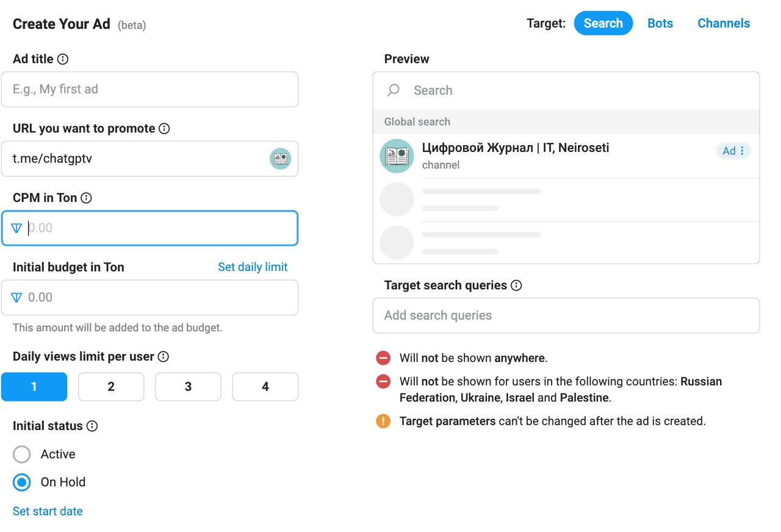Click the Target search queries info icon
Image resolution: width=781 pixels, height=532 pixels.
point(516,286)
